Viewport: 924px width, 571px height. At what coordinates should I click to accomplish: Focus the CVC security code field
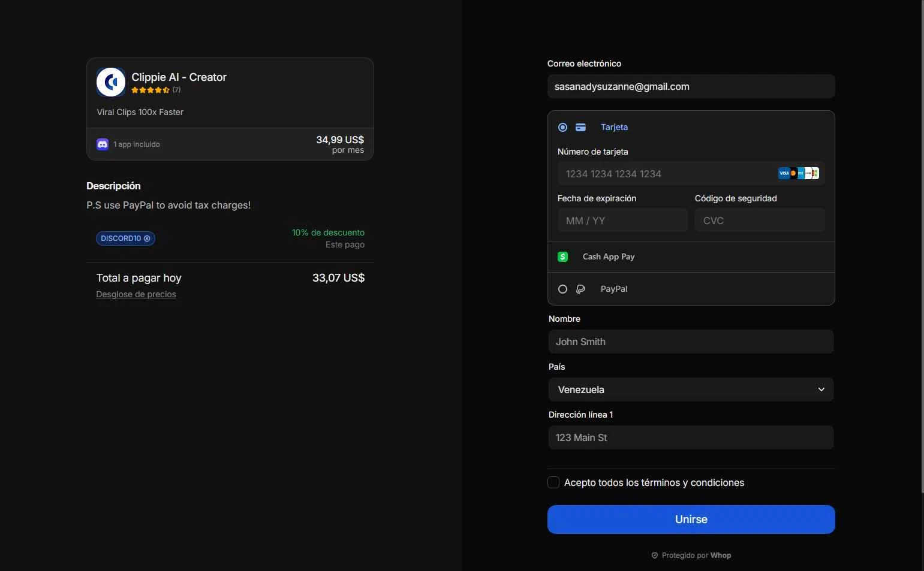[x=760, y=220]
